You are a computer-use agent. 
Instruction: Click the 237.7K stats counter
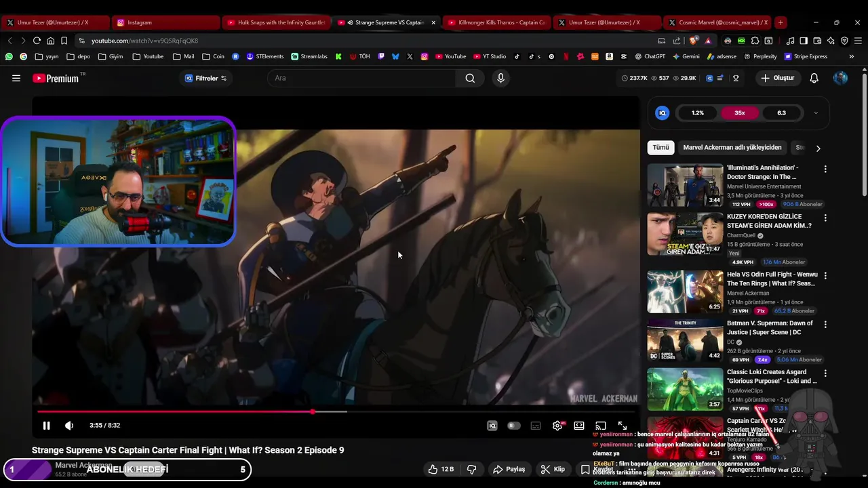click(635, 78)
